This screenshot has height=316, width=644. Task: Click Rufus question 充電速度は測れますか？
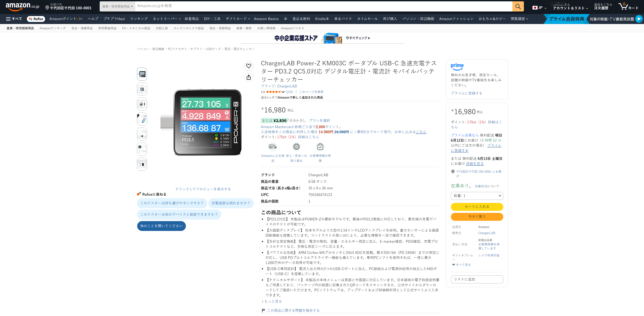pos(231,203)
